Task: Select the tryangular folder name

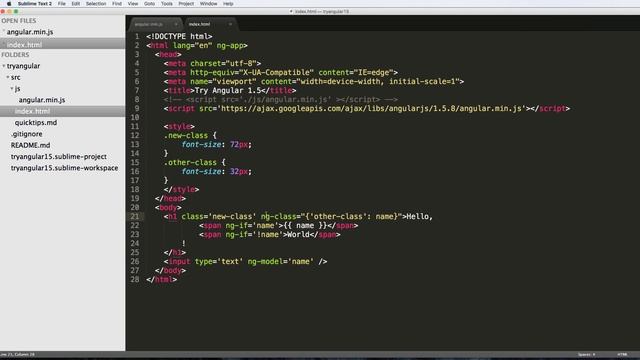Action: click(23, 66)
